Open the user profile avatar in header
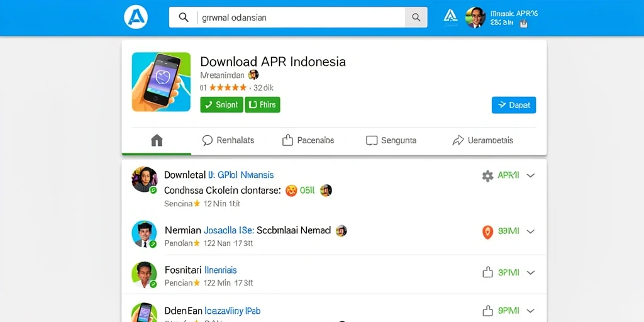 tap(475, 17)
